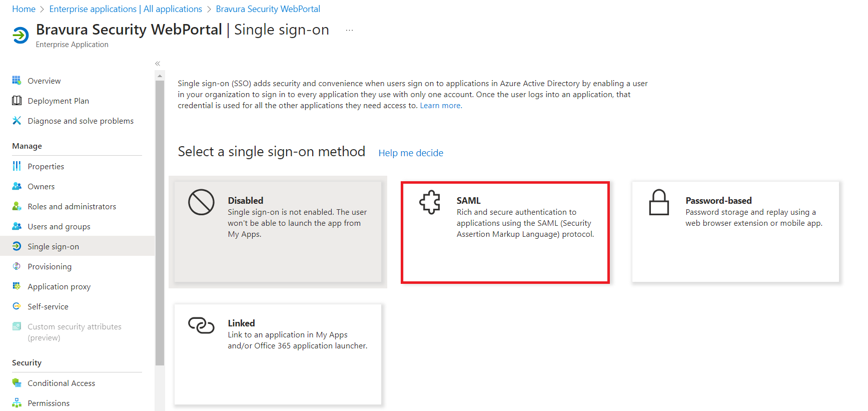Click the Owners icon in the sidebar
This screenshot has height=411, width=868.
point(17,186)
